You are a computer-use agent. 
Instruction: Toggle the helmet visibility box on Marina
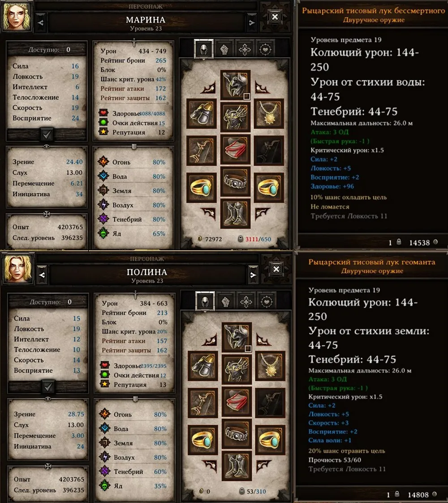pos(246,96)
